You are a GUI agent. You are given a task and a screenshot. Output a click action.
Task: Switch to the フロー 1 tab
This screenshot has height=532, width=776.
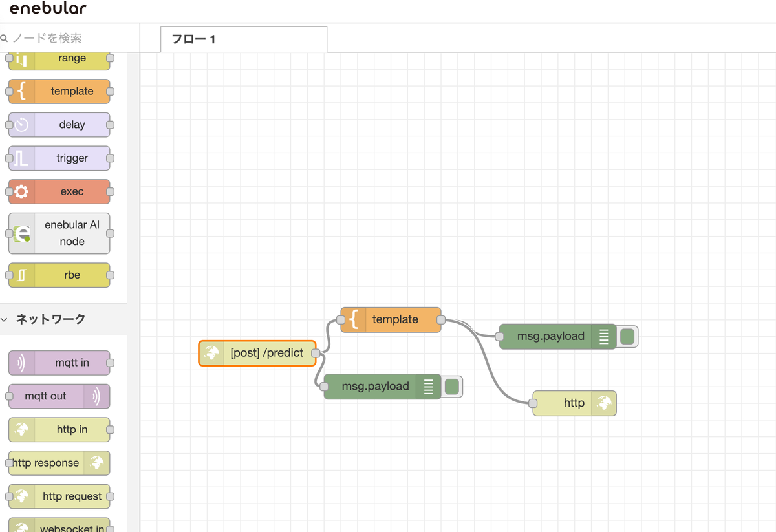(244, 39)
